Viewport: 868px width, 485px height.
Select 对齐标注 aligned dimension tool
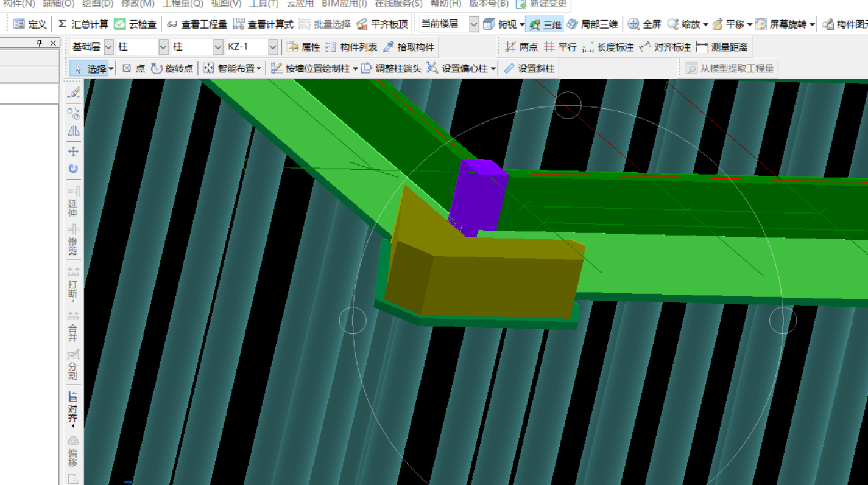(x=665, y=47)
